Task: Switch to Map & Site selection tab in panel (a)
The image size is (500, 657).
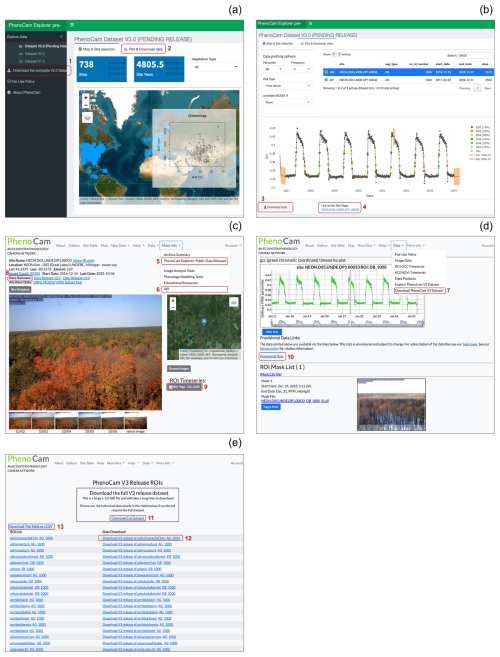Action: [x=97, y=49]
